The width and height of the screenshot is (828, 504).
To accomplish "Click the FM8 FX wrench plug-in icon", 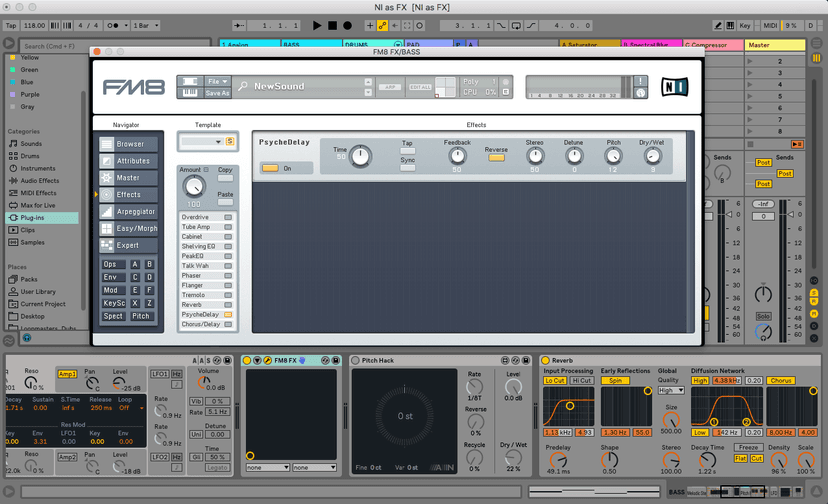I will coord(268,360).
